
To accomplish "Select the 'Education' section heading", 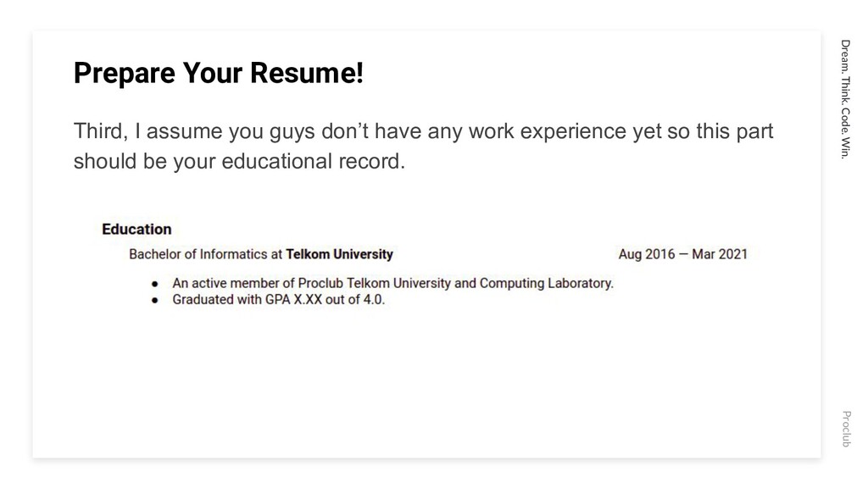I will (x=136, y=229).
